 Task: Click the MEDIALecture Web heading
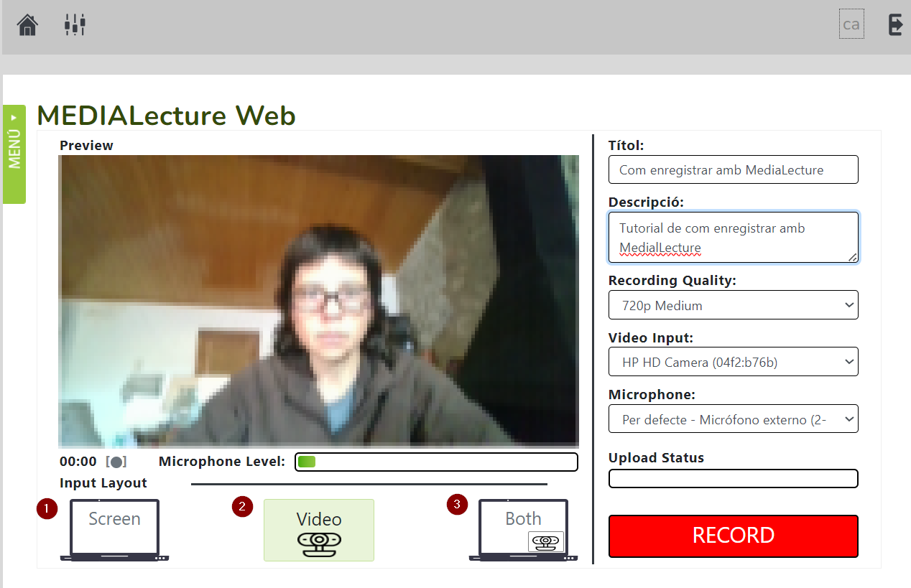[x=167, y=116]
